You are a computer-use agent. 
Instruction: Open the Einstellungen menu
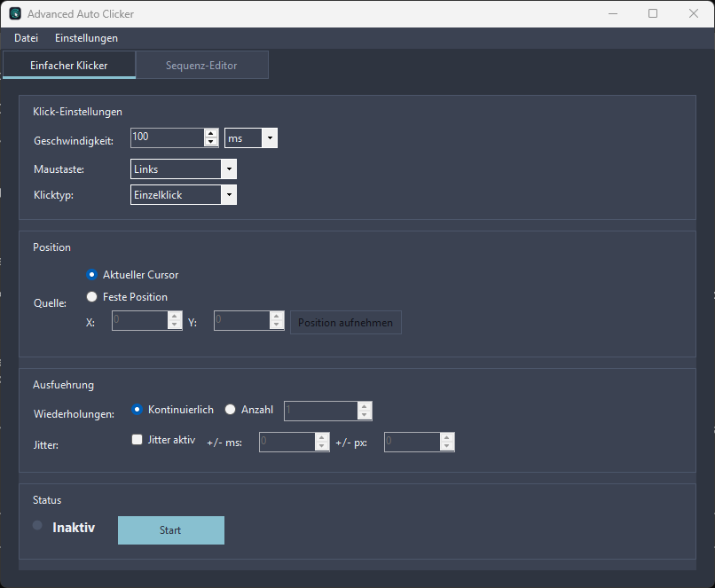(86, 38)
